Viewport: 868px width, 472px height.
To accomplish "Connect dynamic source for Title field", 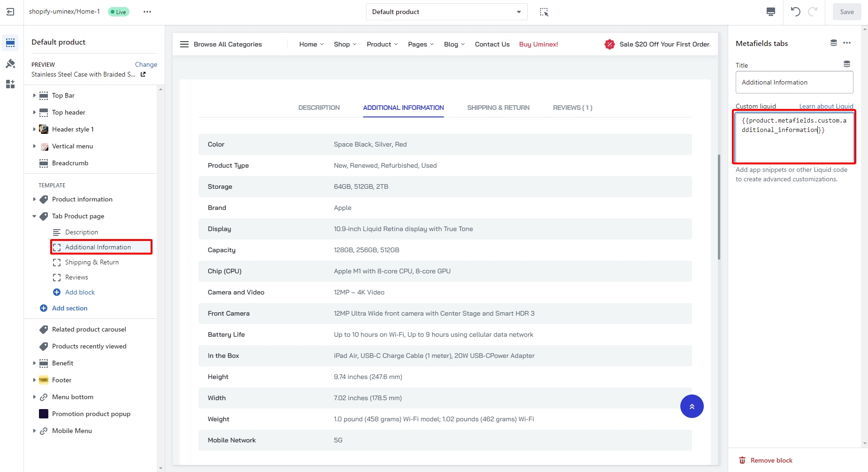I will [x=846, y=64].
